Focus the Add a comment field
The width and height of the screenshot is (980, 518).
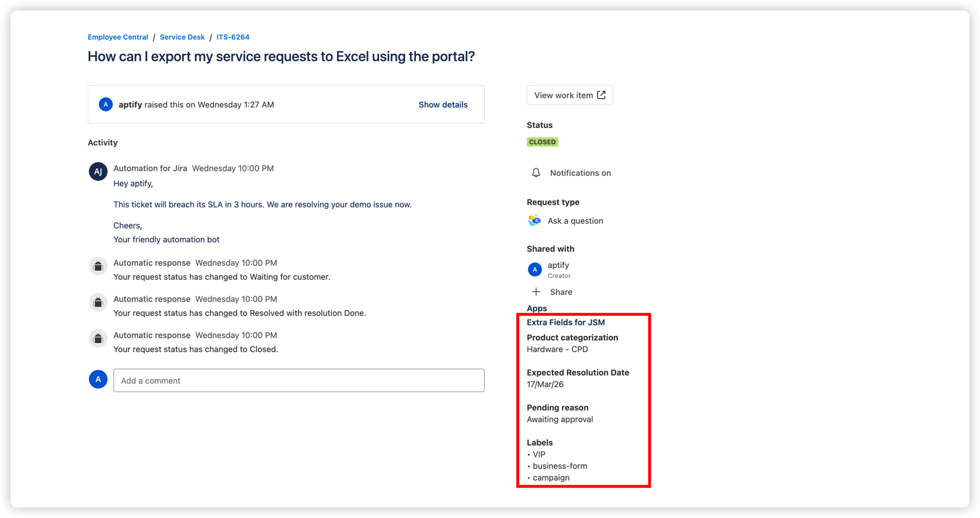tap(299, 380)
